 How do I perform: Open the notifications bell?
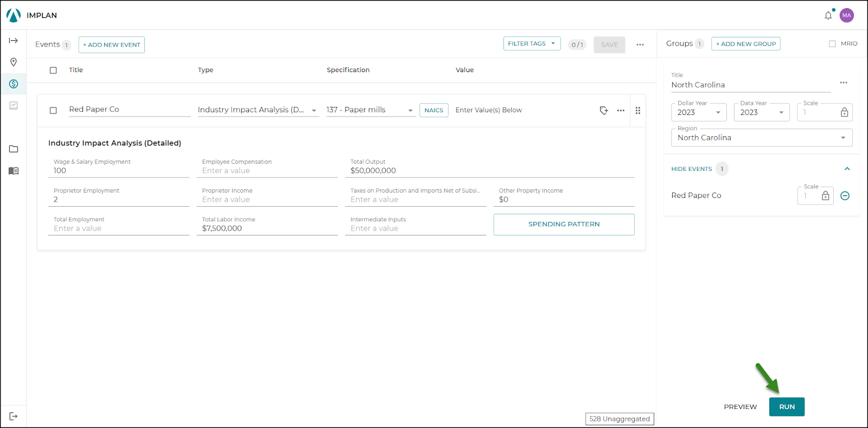[x=828, y=15]
